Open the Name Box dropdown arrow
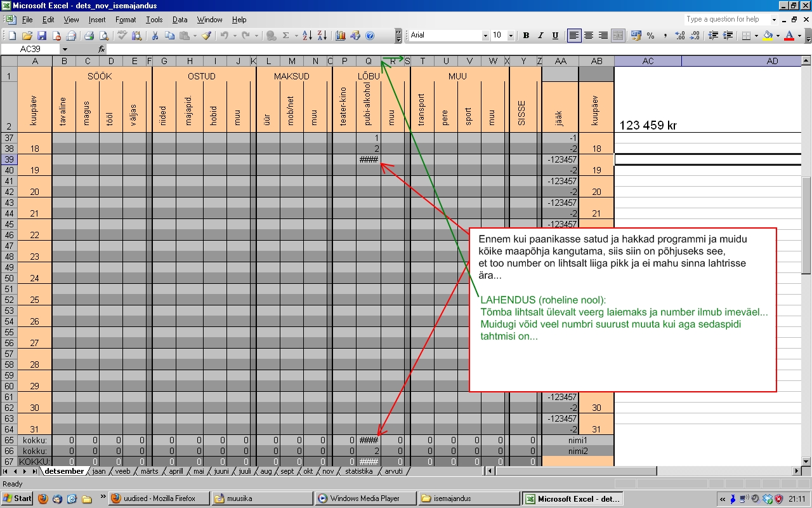 pyautogui.click(x=65, y=49)
